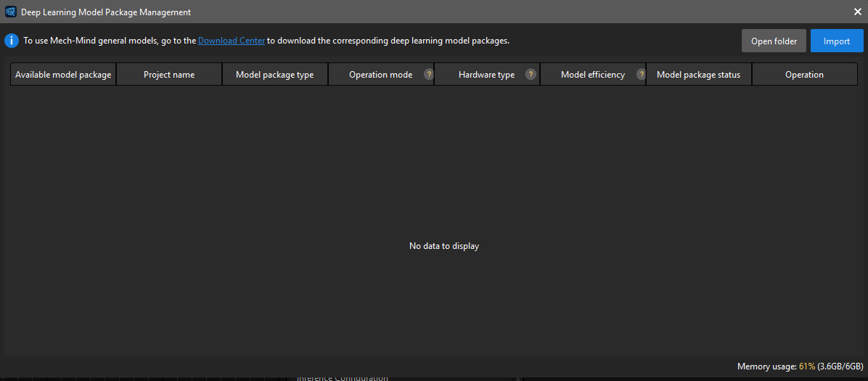Click the Memory usage 61% indicator
This screenshot has width=868, height=381.
(x=800, y=366)
